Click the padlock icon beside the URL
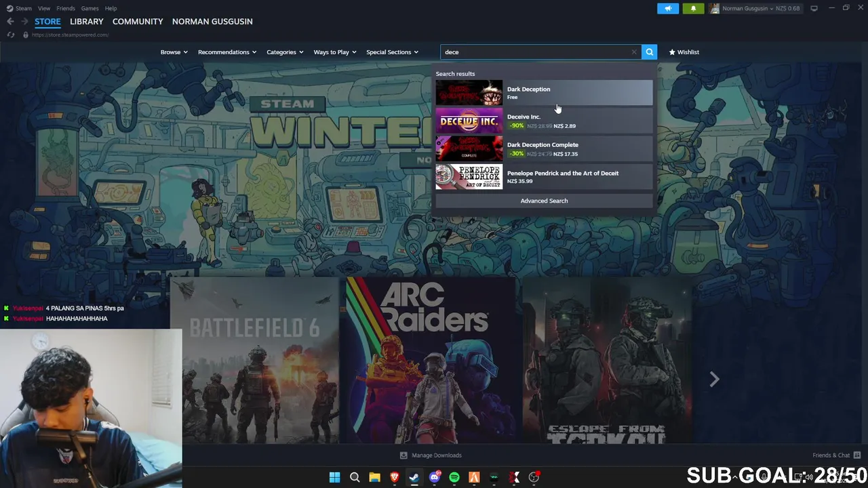Screen dimensions: 868x488 [x=26, y=35]
